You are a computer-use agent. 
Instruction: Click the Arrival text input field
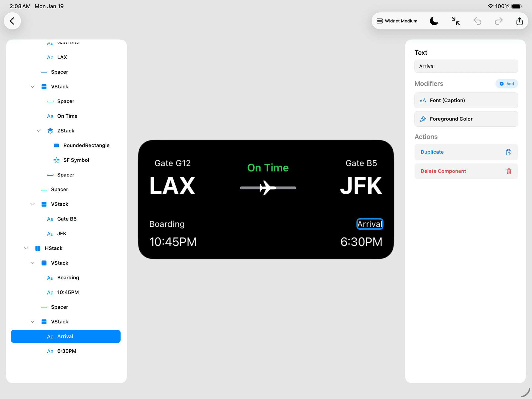466,66
